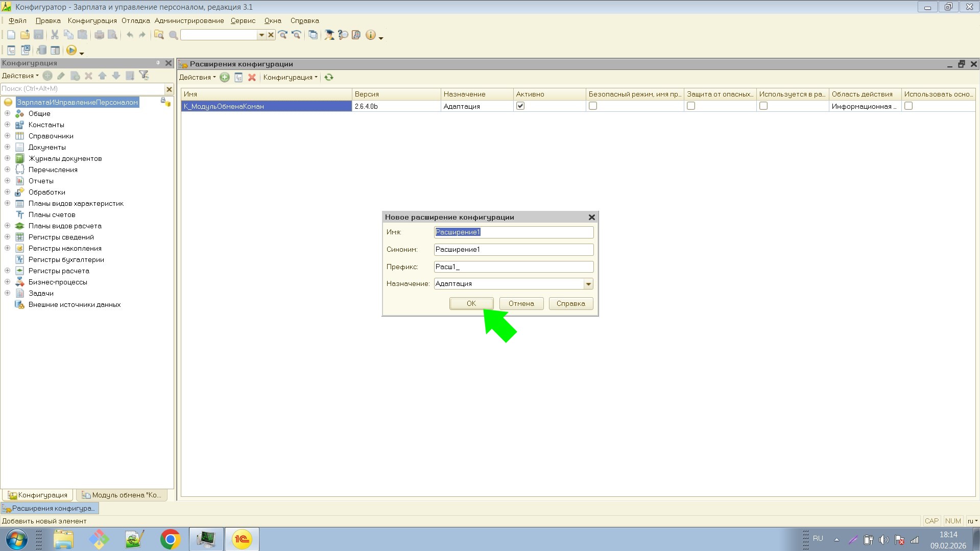This screenshot has width=980, height=551.
Task: Switch to the Модуль обмена tab
Action: (x=122, y=495)
